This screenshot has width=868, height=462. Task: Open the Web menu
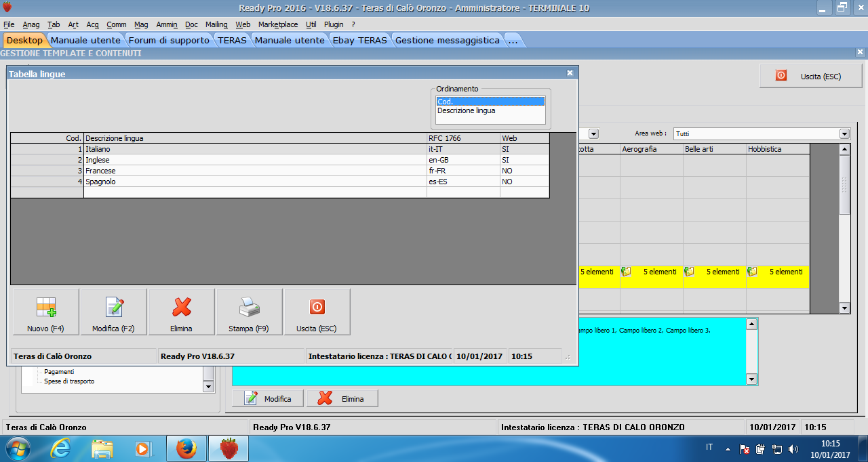click(243, 24)
